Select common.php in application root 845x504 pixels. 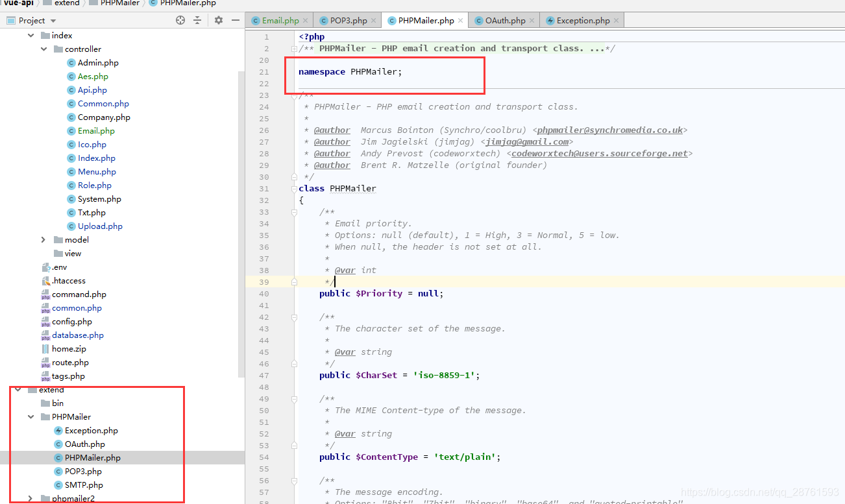tap(71, 308)
